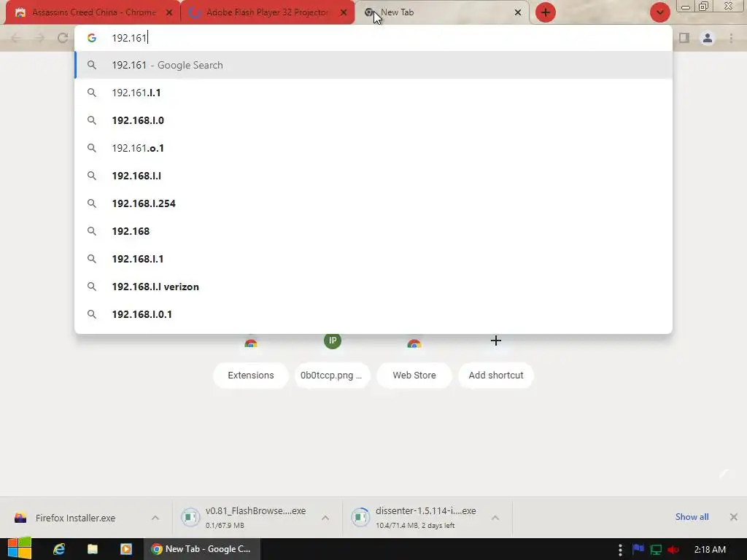Image resolution: width=747 pixels, height=560 pixels.
Task: Open media player taskbar icon
Action: (x=126, y=549)
